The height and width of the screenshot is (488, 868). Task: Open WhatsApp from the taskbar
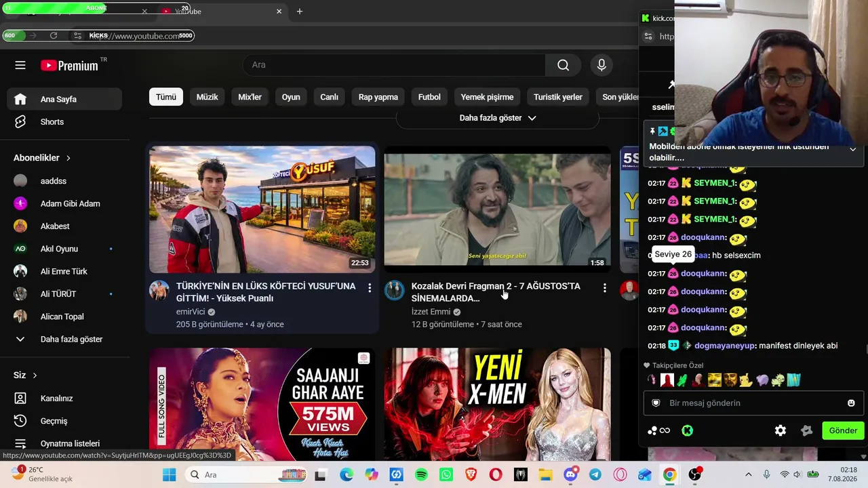[x=446, y=475]
